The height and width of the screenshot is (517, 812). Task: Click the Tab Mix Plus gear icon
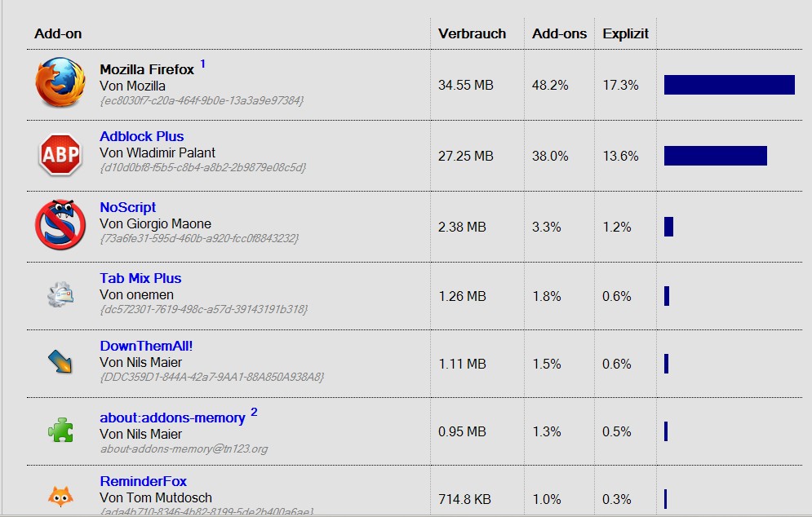[60, 294]
